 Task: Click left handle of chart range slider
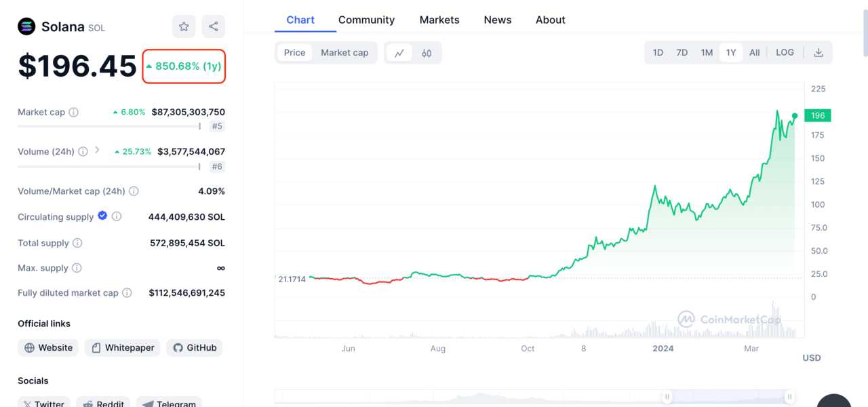[x=667, y=397]
